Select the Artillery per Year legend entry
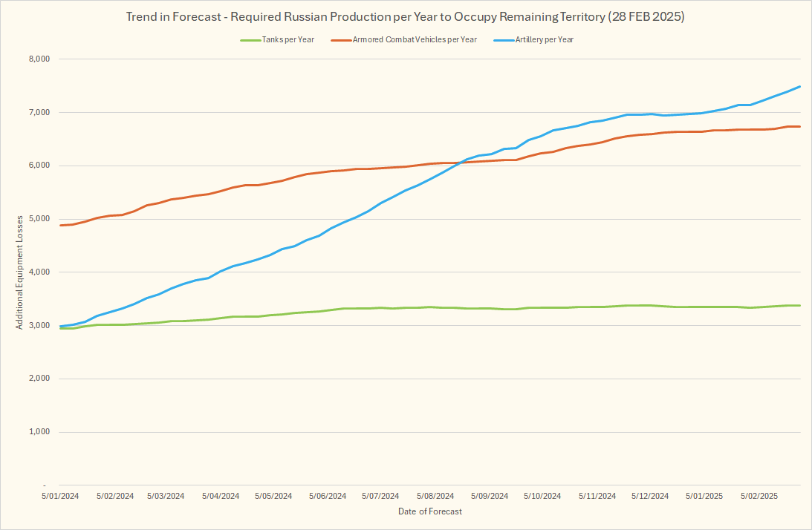812x530 pixels. tap(544, 39)
